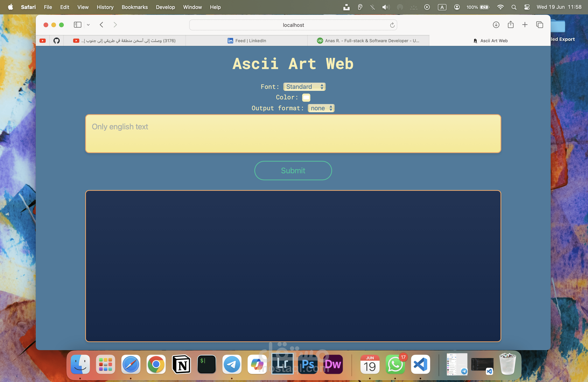The image size is (588, 382).
Task: Open the Develop menu
Action: 165,7
